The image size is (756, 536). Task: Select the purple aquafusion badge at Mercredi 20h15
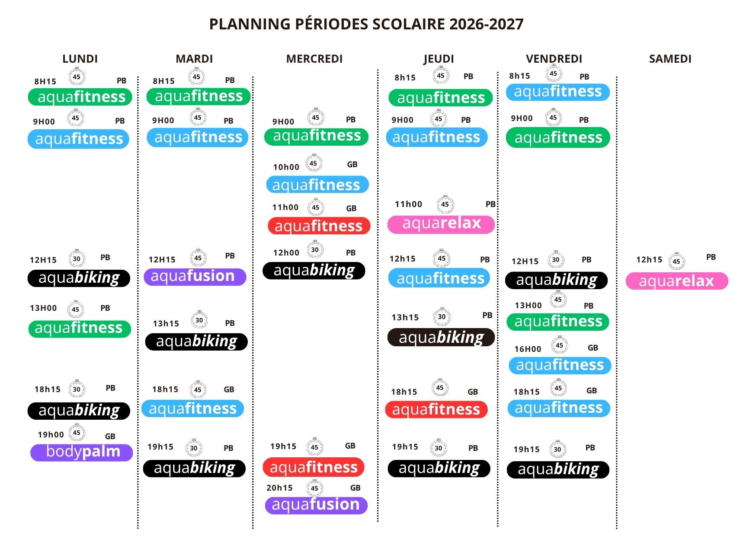click(x=316, y=505)
